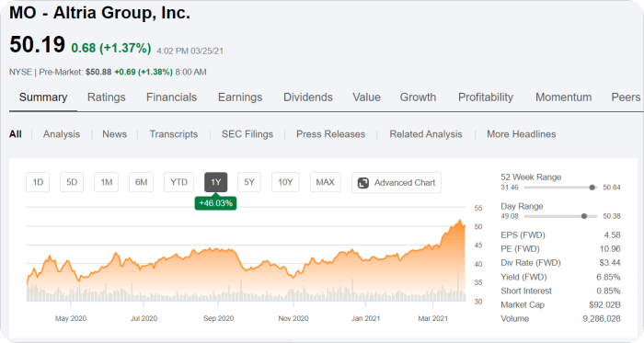Click the Day Range slider marker
The image size is (644, 343).
pyautogui.click(x=584, y=216)
